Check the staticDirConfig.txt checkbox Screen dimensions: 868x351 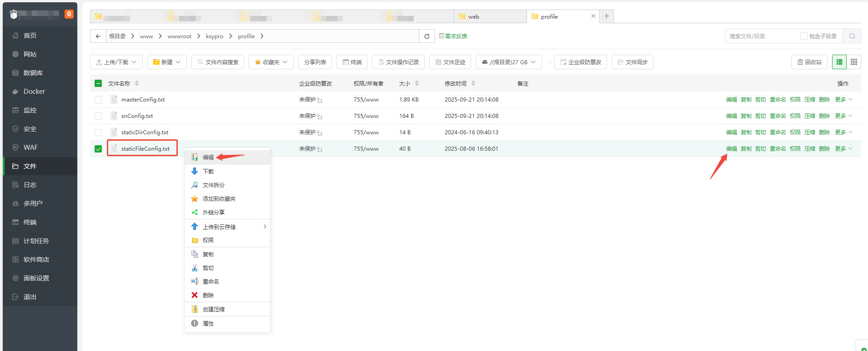point(98,132)
